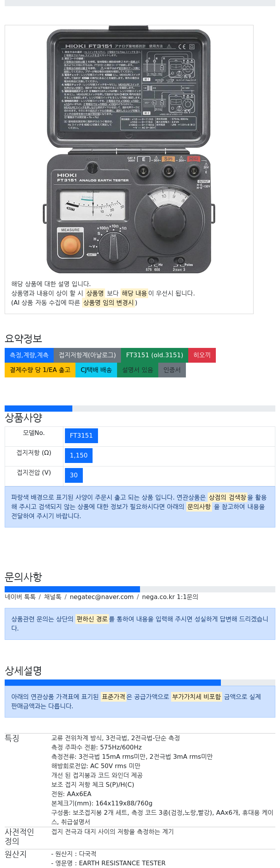Select the red 히오끼 brand tag
Viewport: 280px width, 868px height.
click(x=202, y=355)
